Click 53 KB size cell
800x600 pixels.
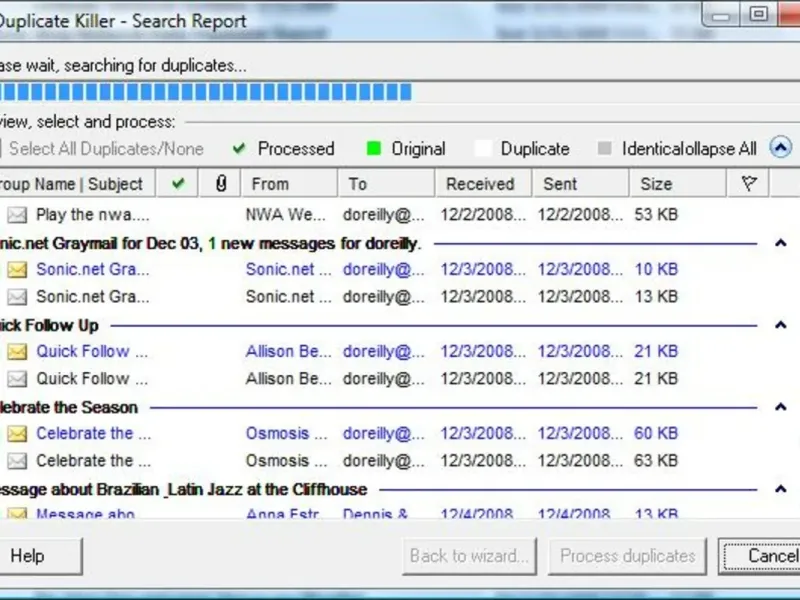(656, 215)
